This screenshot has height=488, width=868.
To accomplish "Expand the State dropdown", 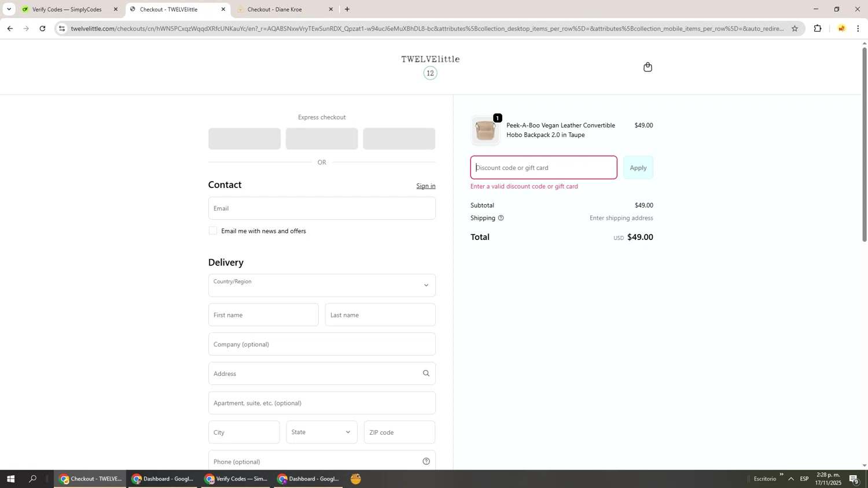I will coord(322,432).
